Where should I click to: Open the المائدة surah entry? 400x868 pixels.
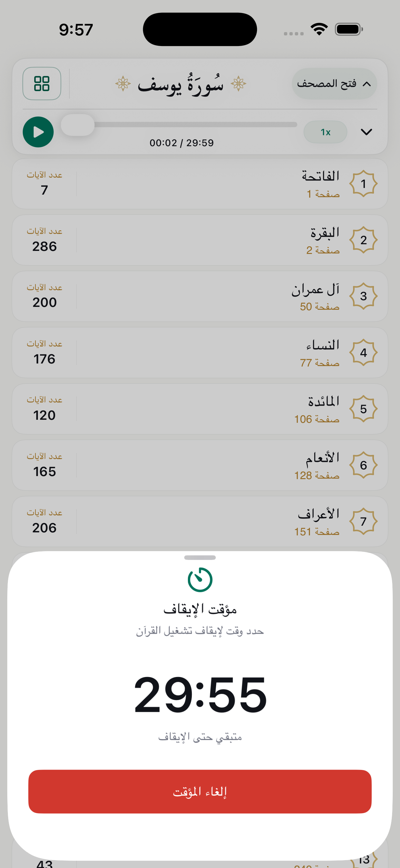tap(200, 409)
